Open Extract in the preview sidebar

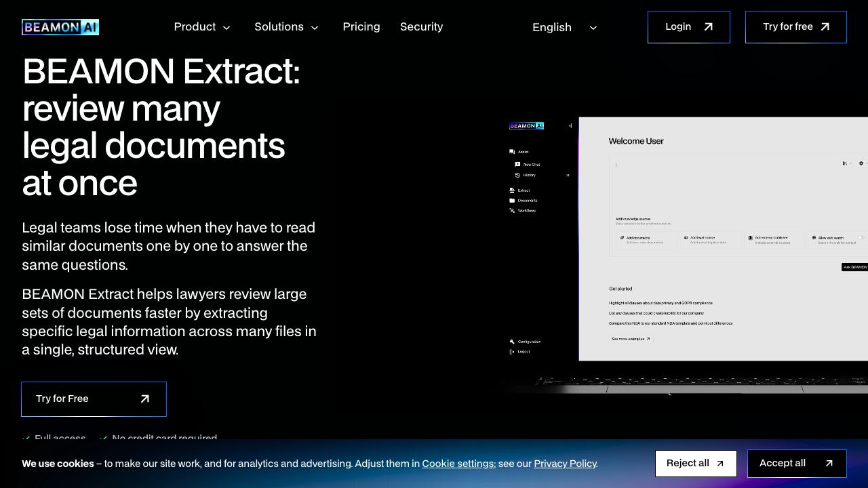tap(519, 190)
